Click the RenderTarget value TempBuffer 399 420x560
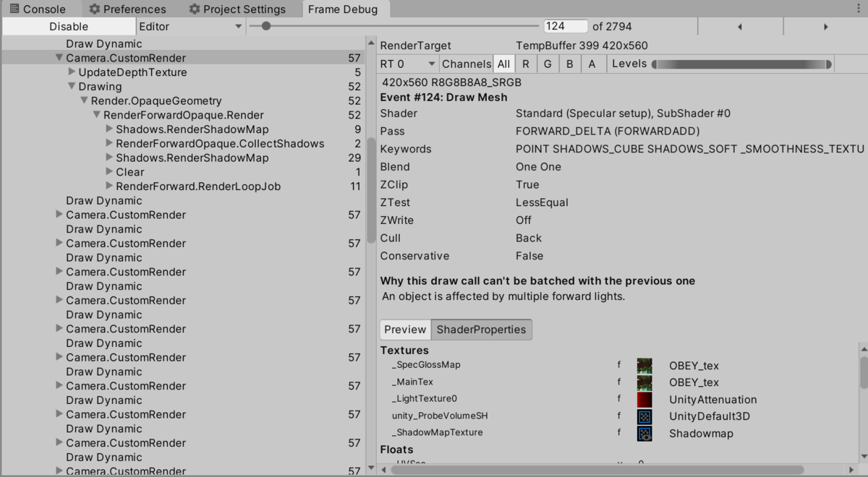Image resolution: width=868 pixels, height=477 pixels. pos(582,46)
